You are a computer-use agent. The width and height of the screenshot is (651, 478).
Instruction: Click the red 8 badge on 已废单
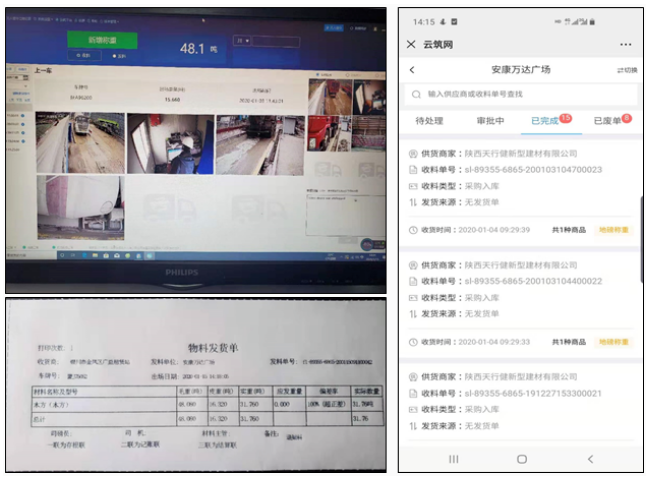(x=627, y=118)
